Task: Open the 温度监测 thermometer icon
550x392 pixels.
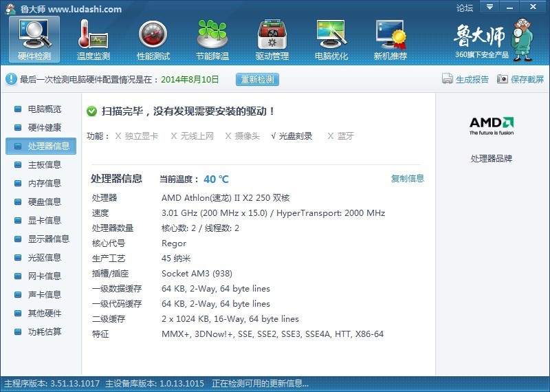Action: pyautogui.click(x=93, y=39)
